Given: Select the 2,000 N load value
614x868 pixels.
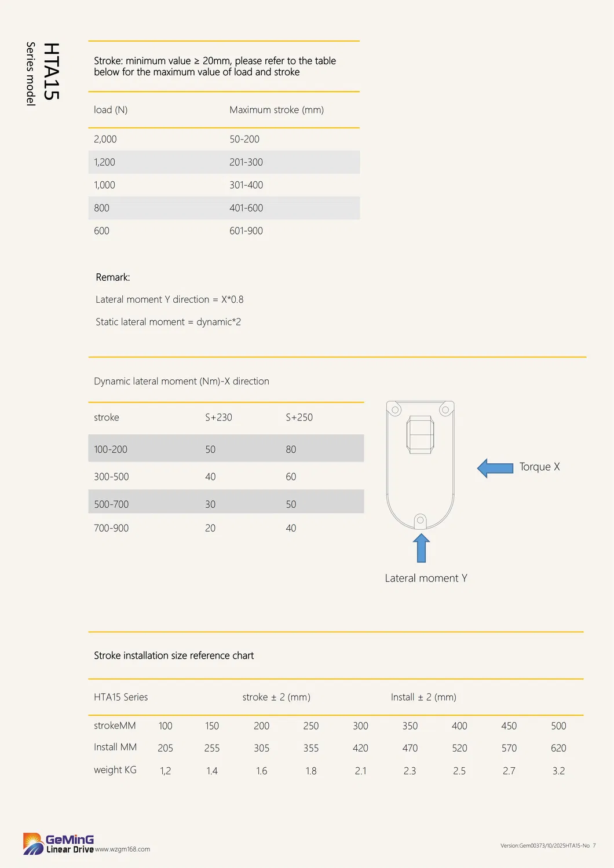Looking at the screenshot, I should (105, 140).
